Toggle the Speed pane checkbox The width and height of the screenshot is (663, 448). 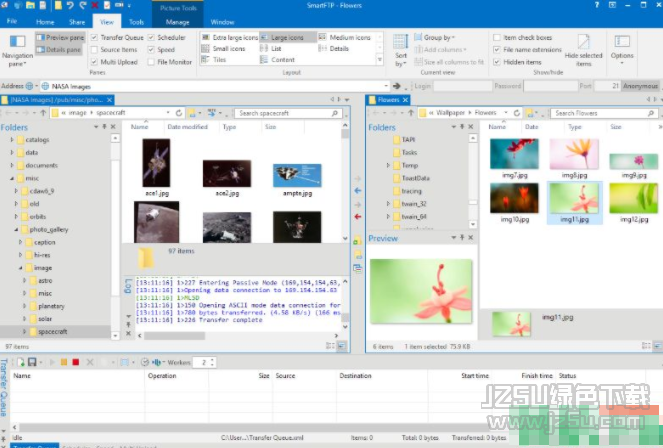click(x=151, y=50)
